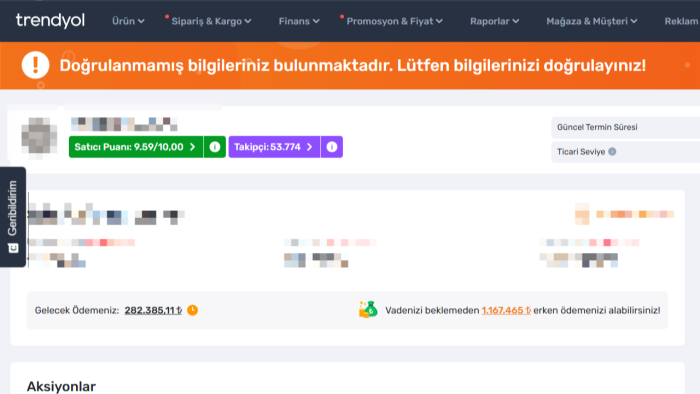Image resolution: width=700 pixels, height=394 pixels.
Task: Click the Aksiyonlar heading
Action: [x=61, y=386]
